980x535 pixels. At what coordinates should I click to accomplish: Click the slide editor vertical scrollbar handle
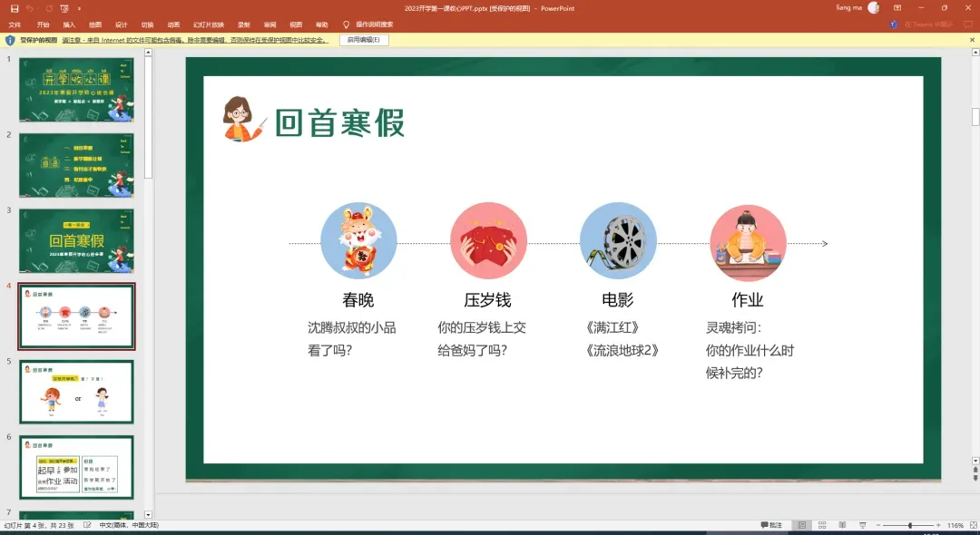pos(975,117)
